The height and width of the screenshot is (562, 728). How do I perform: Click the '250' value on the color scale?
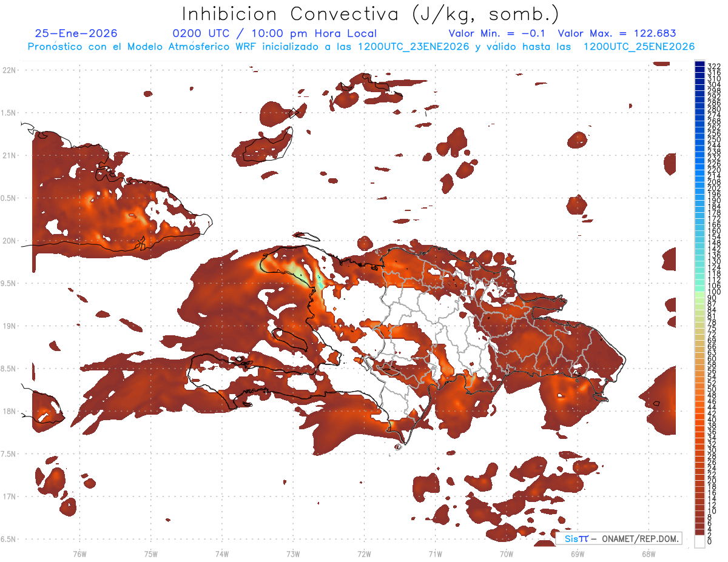(x=713, y=139)
